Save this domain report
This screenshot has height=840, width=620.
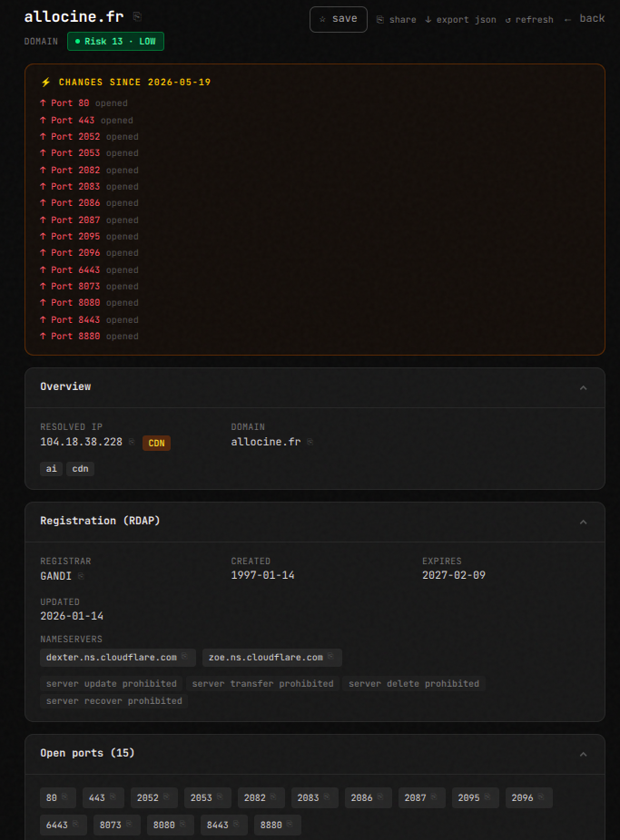(338, 19)
